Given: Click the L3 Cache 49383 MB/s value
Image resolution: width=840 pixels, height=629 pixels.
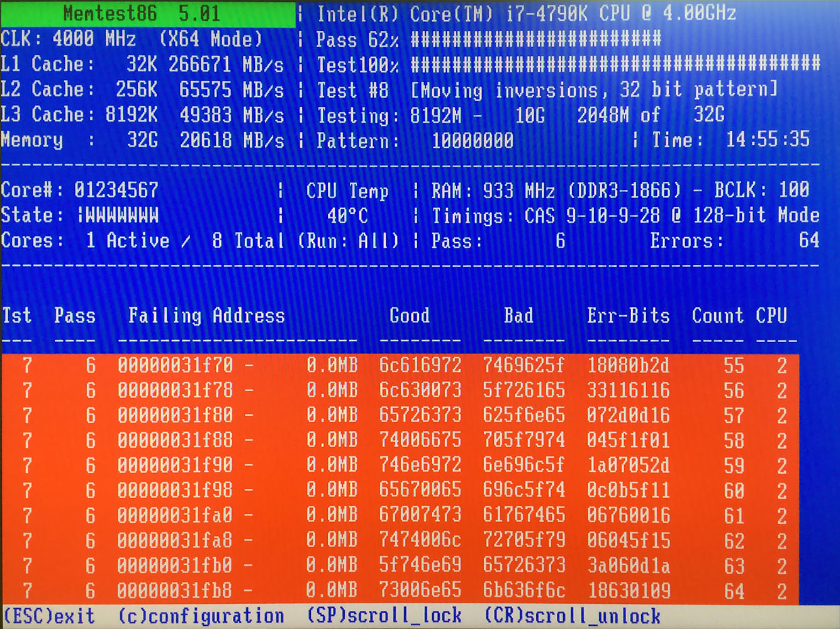Looking at the screenshot, I should pos(232,114).
